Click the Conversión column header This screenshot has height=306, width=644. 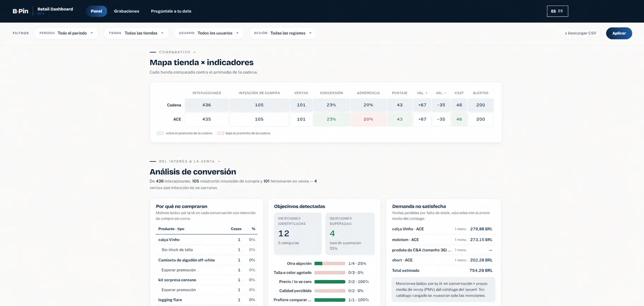[x=331, y=93]
